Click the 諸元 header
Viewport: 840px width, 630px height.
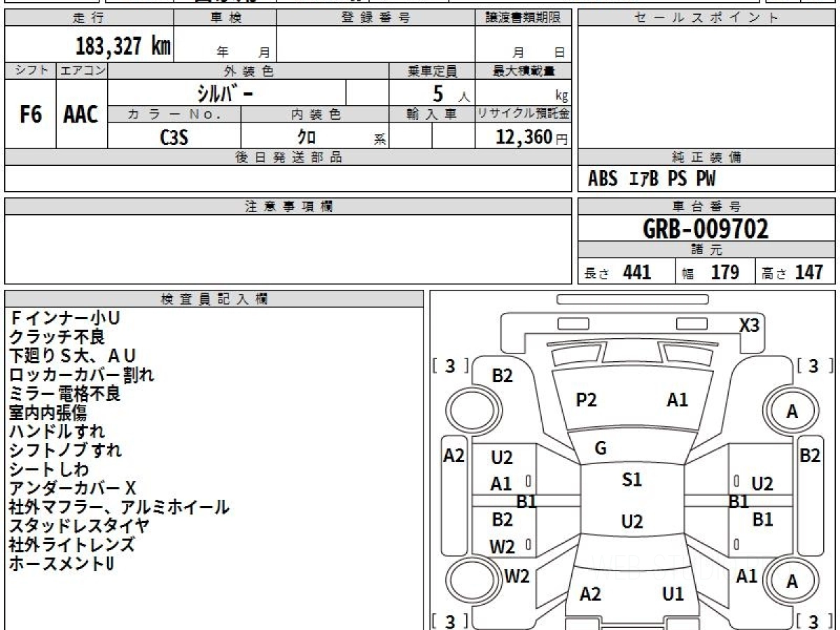(707, 250)
